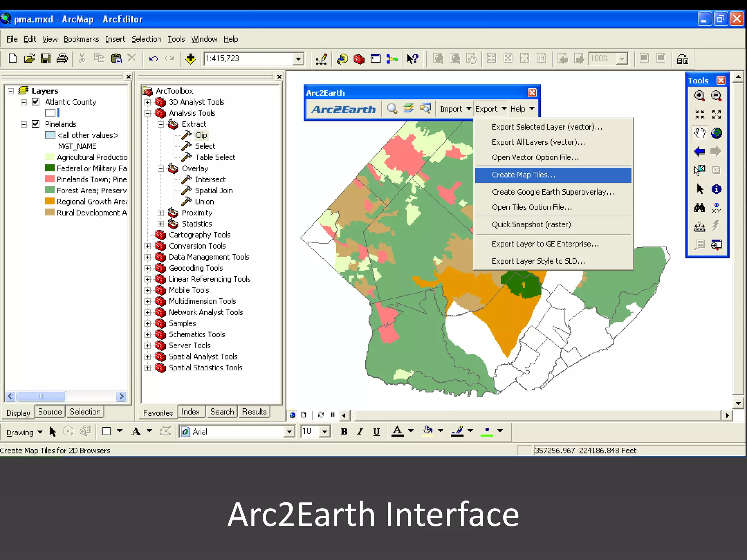The width and height of the screenshot is (747, 560).
Task: Click the Regional Growth Area orange swatch
Action: point(50,201)
